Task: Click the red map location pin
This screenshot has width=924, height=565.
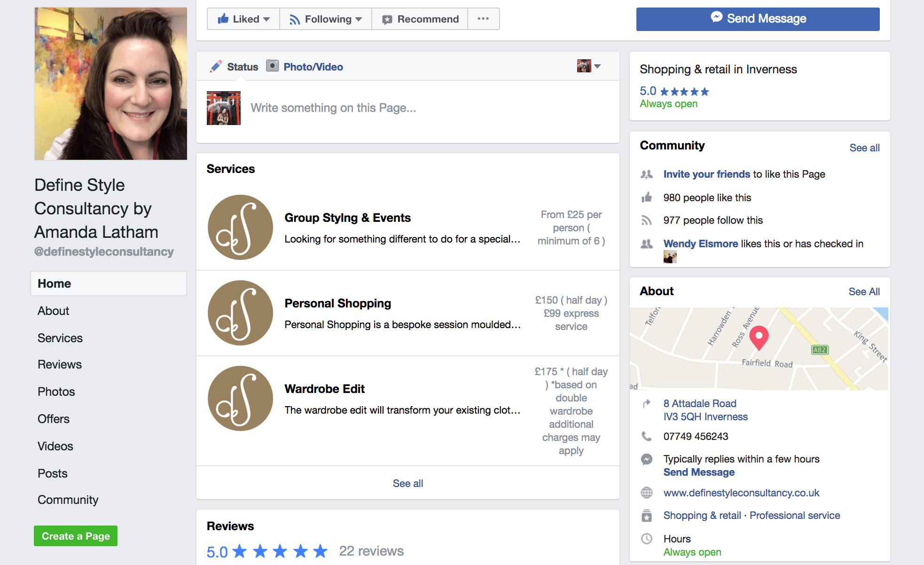Action: tap(759, 338)
